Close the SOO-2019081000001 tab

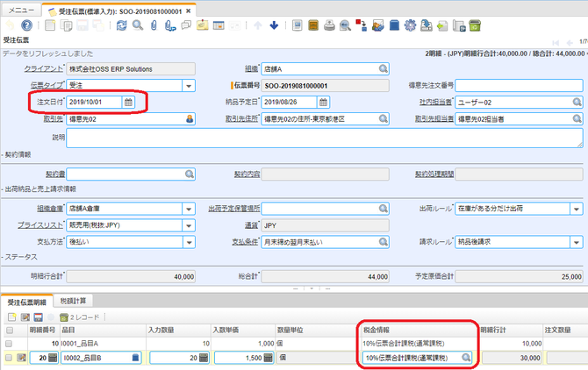189,11
